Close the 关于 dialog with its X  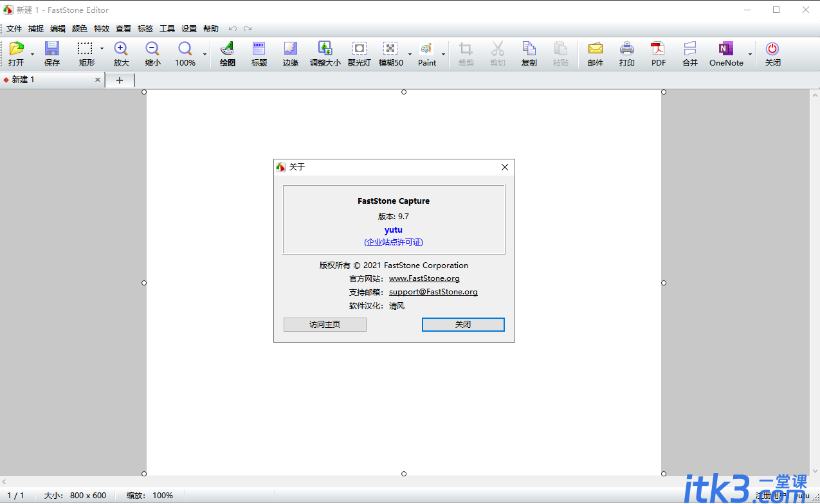tap(505, 167)
